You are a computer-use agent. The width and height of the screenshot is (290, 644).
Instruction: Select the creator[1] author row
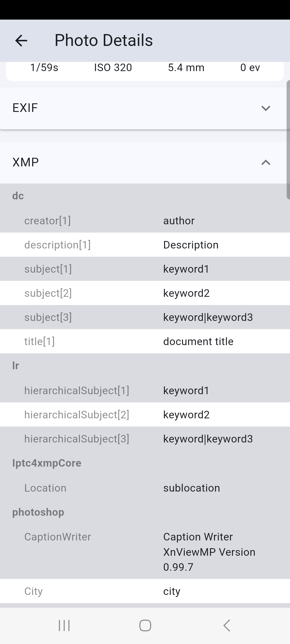click(145, 221)
